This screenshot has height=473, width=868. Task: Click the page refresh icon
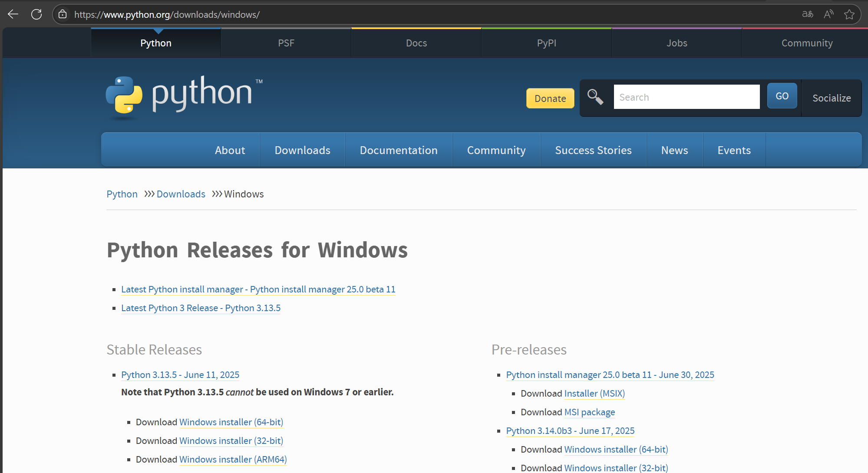click(x=36, y=14)
